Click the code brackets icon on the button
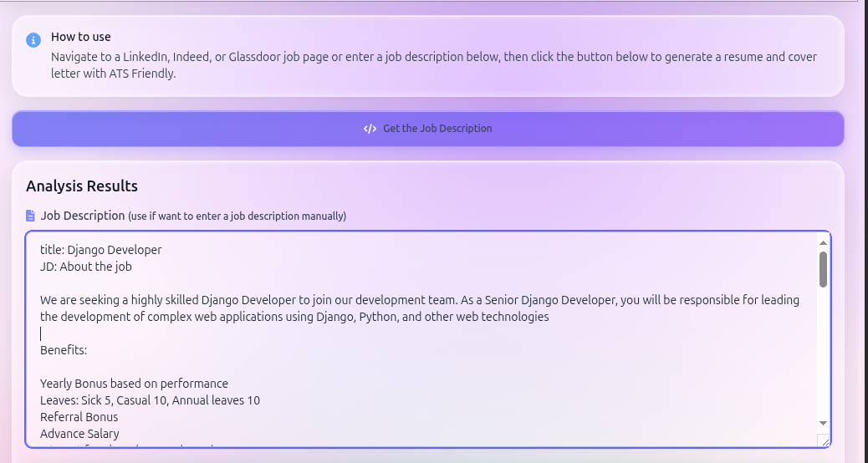868x463 pixels. coord(370,129)
